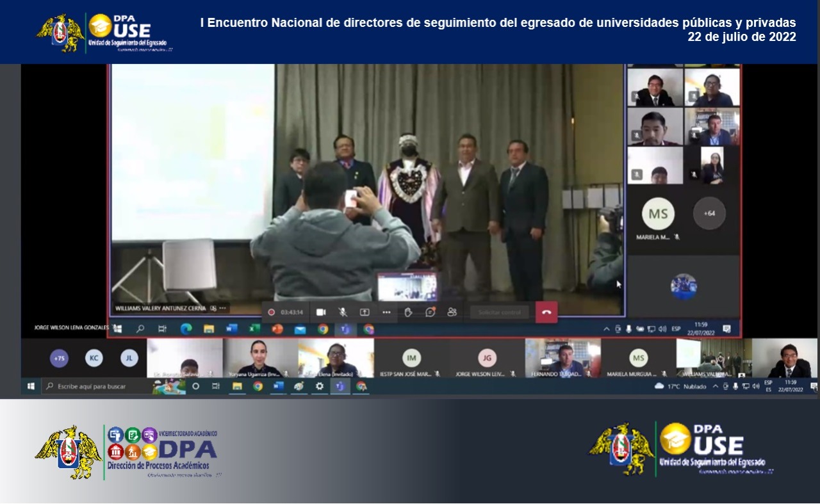Unmute the microphone in the meeting toolbar
The image size is (820, 504).
[x=343, y=312]
